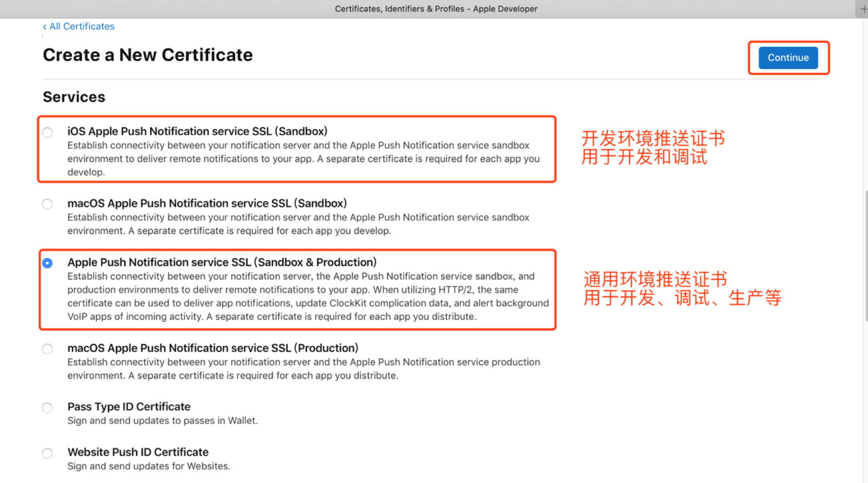
Task: Click the "Create a New Certificate" heading
Action: [x=147, y=55]
